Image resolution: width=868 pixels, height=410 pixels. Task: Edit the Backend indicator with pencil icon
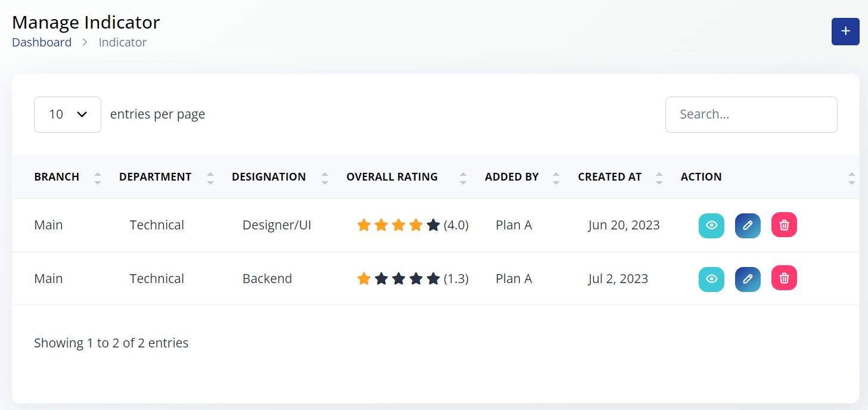click(x=748, y=279)
